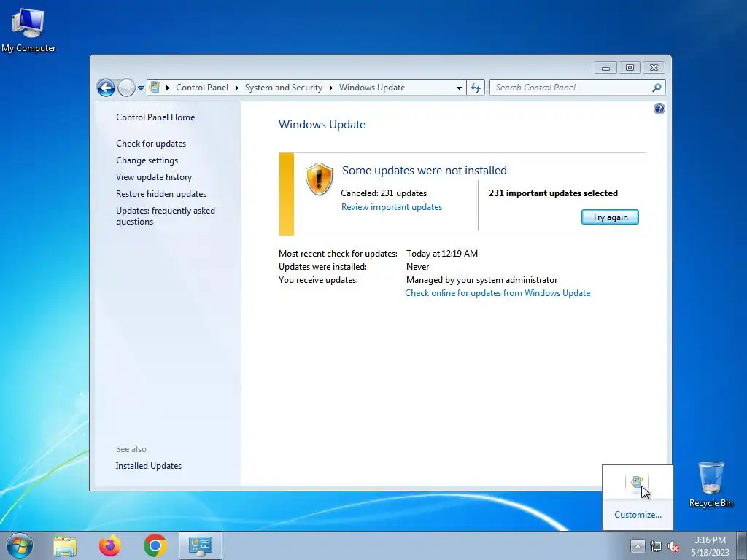The width and height of the screenshot is (747, 560).
Task: Click the Windows Update tray icon in popup
Action: (637, 484)
